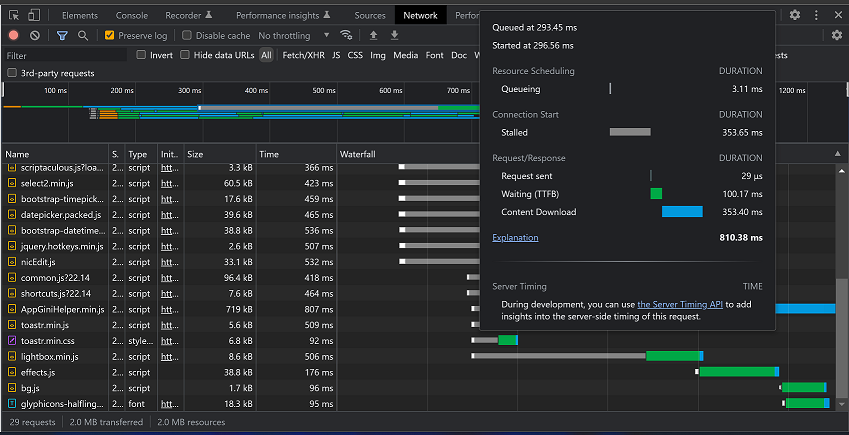This screenshot has height=435, width=849.
Task: Click the 719 kB size cell
Action: coord(220,309)
